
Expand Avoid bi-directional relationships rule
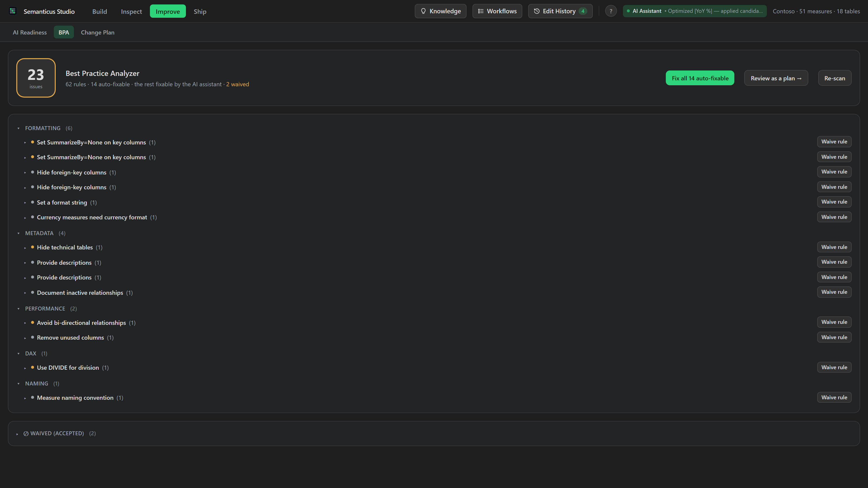click(25, 323)
